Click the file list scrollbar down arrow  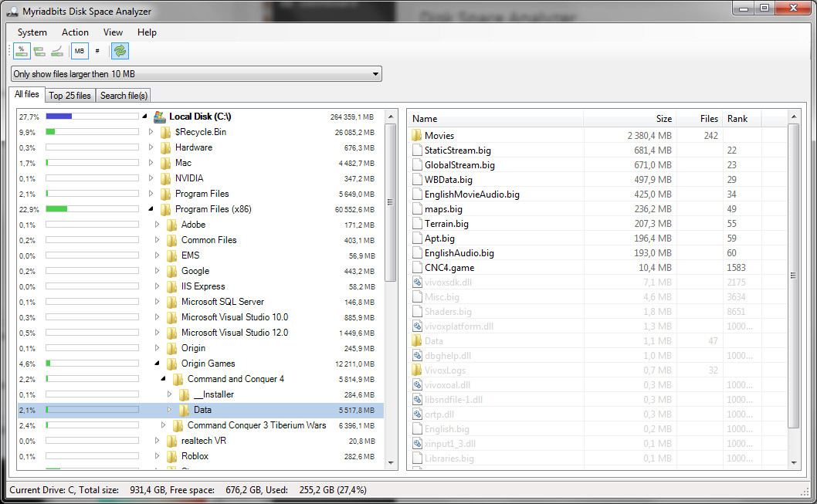click(794, 463)
